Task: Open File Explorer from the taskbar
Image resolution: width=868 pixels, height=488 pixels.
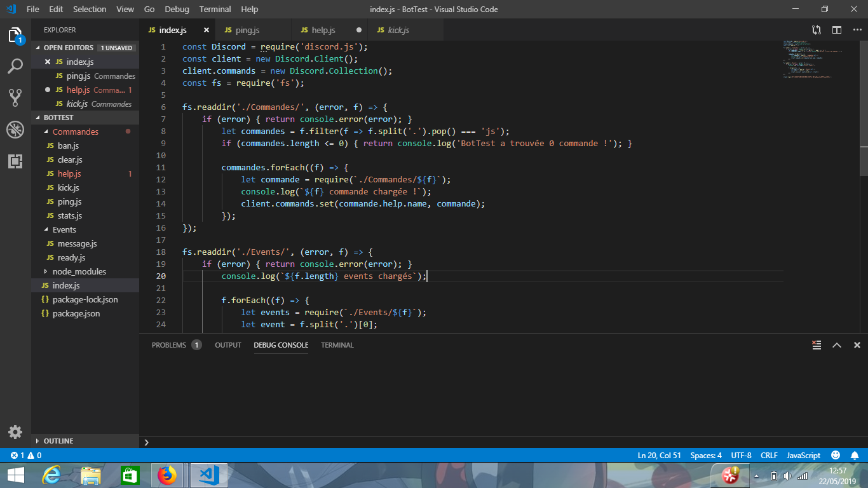Action: (x=91, y=475)
